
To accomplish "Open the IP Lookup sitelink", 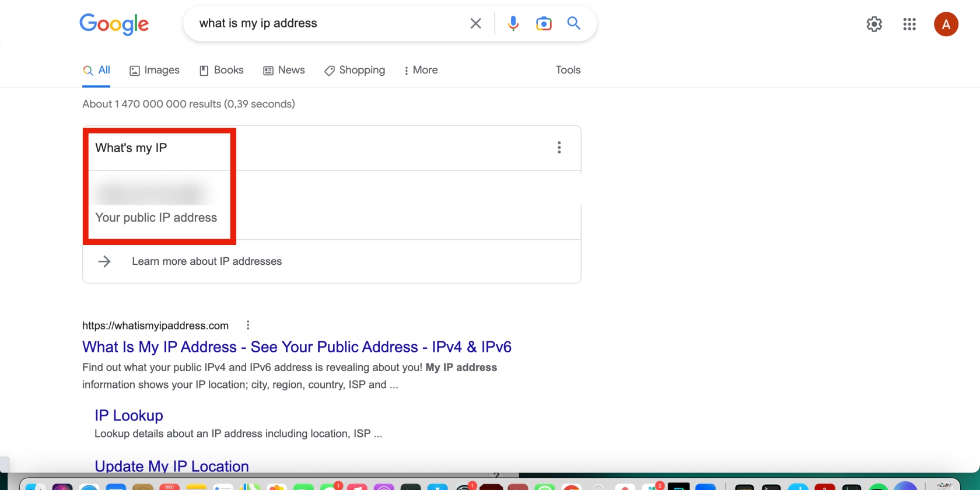I will click(x=129, y=415).
